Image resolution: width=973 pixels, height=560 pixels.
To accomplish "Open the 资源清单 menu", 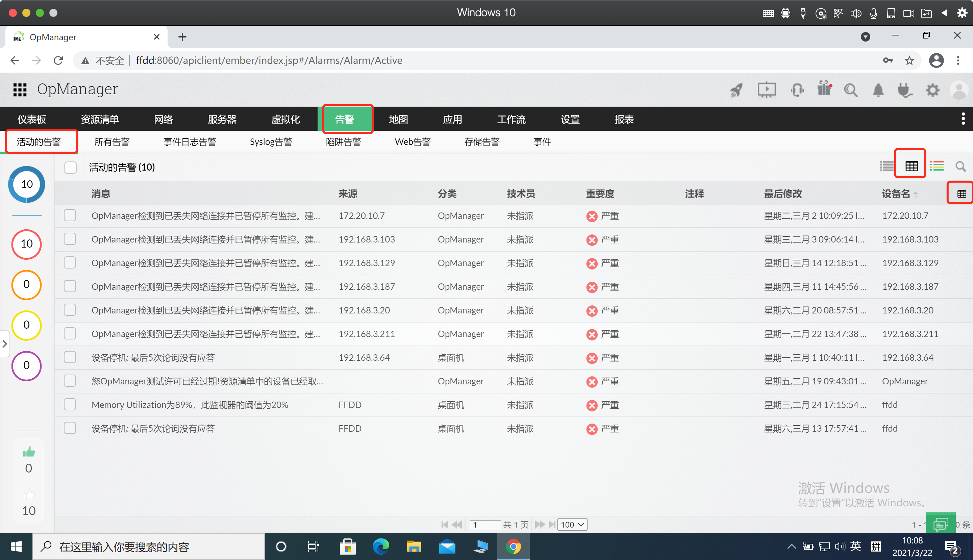I will pyautogui.click(x=100, y=119).
